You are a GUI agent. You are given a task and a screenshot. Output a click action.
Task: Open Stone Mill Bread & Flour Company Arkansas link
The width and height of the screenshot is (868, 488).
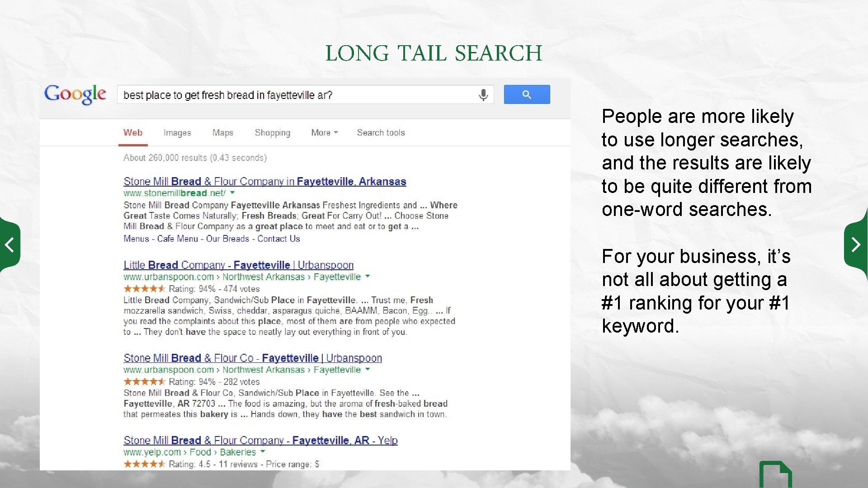(x=264, y=181)
